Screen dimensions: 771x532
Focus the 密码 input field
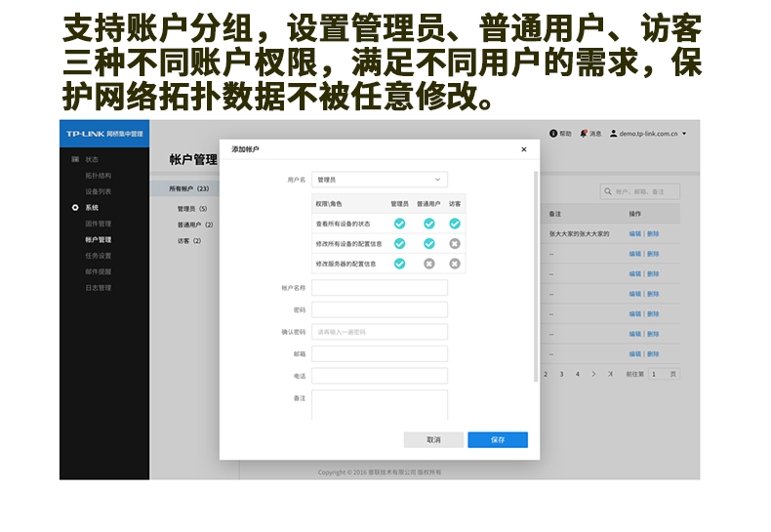[380, 309]
